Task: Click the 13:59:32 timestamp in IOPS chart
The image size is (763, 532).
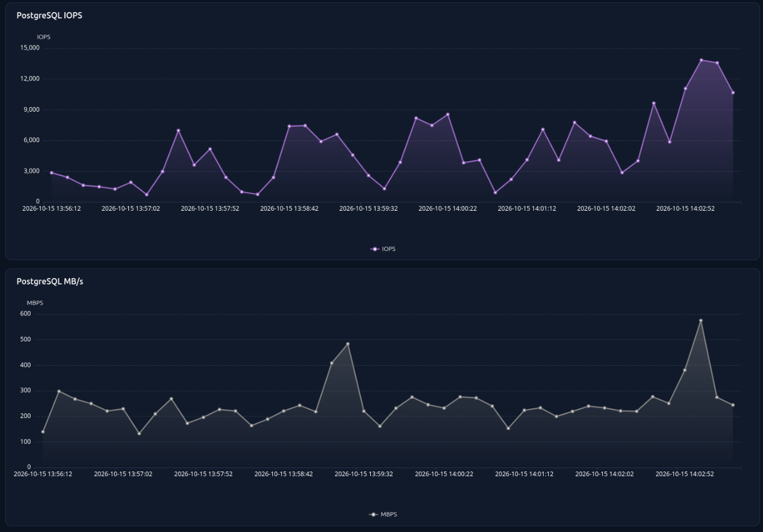Action: coord(369,208)
